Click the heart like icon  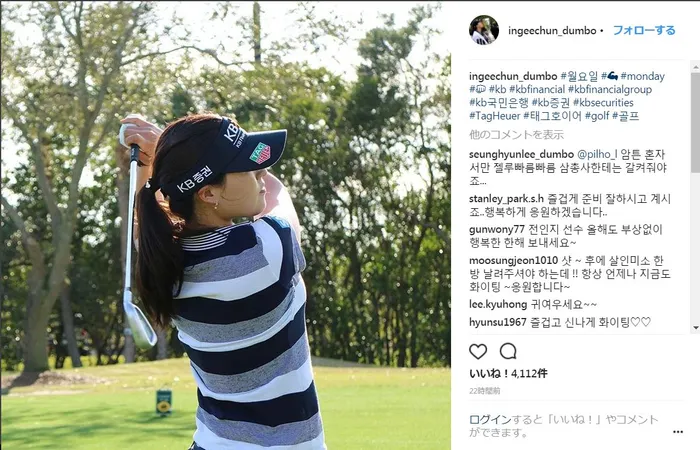click(478, 352)
